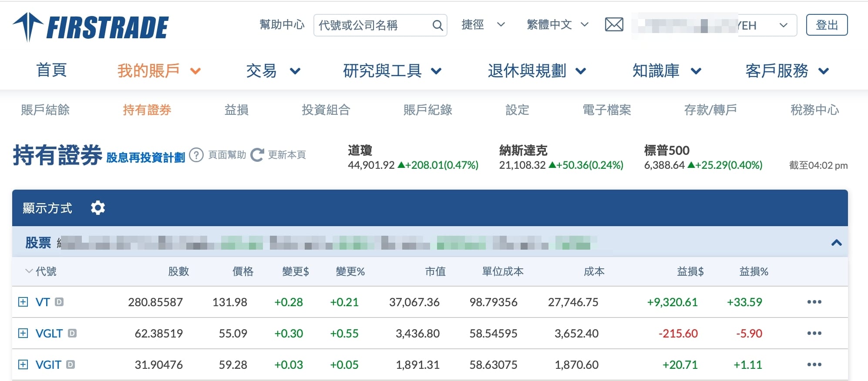Open the 知識庫 menu
This screenshot has width=868, height=381.
click(x=667, y=70)
